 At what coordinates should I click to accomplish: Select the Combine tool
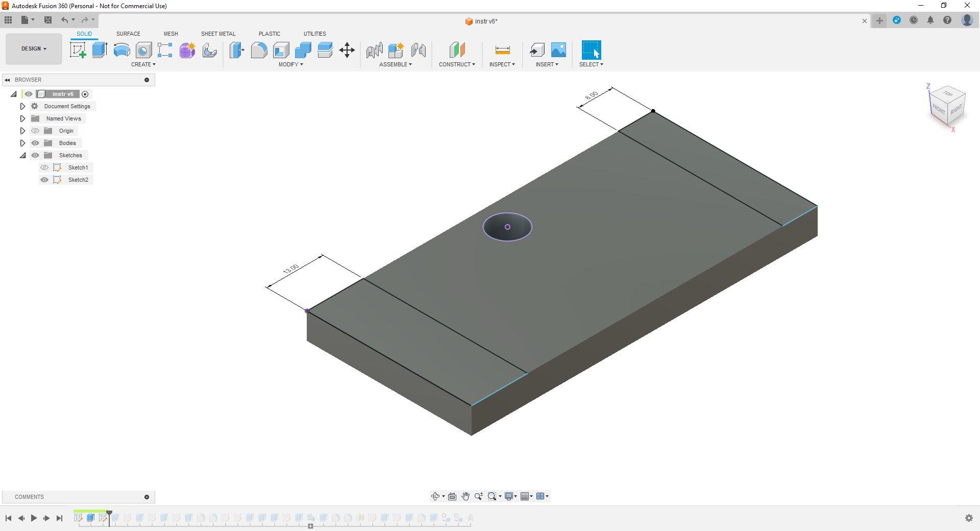pos(303,50)
